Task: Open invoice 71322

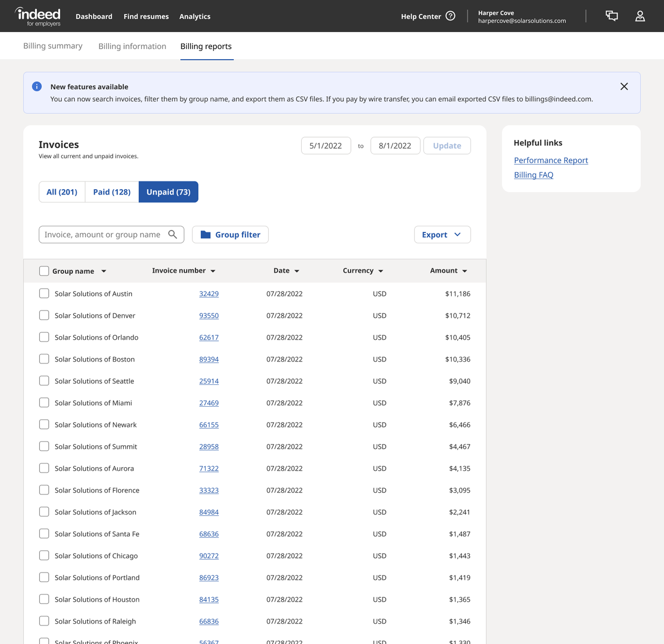Action: (209, 468)
